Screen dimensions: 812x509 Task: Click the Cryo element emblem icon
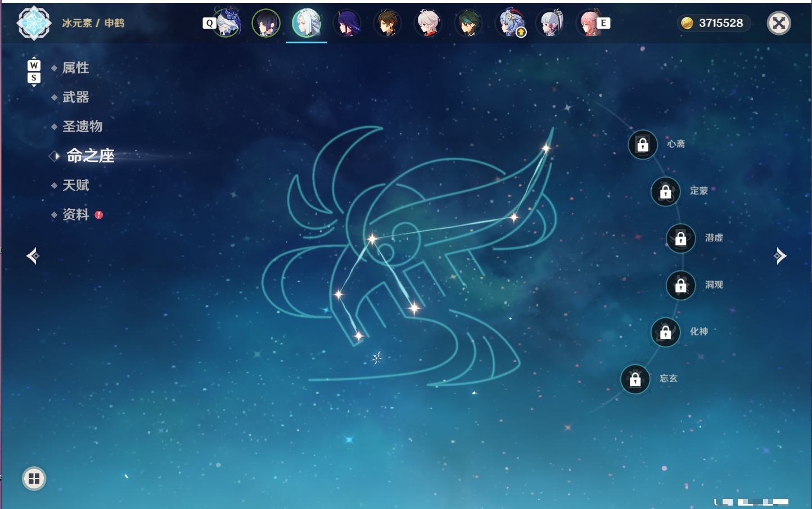[x=34, y=23]
